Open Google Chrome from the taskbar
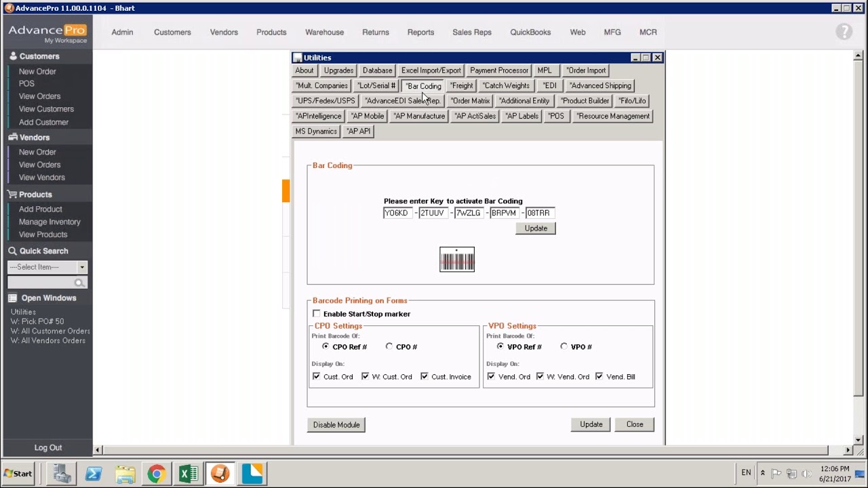The image size is (868, 488). [x=157, y=473]
